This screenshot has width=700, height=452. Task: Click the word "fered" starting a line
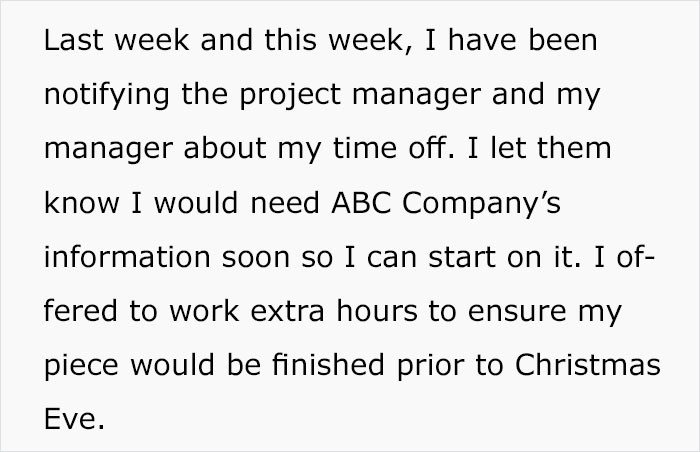click(80, 310)
